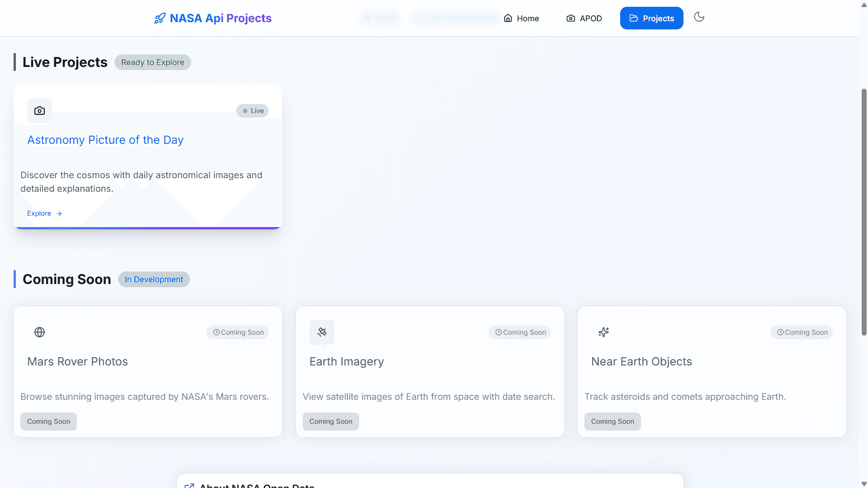The width and height of the screenshot is (868, 488).
Task: Click the Coming Soon section heading
Action: (66, 279)
